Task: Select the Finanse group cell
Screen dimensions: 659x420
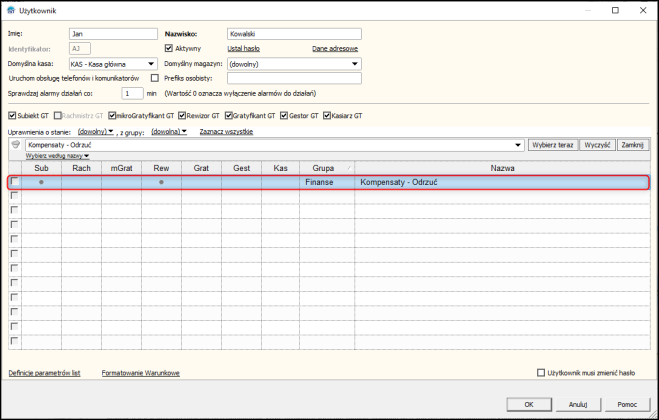Action: pos(327,182)
